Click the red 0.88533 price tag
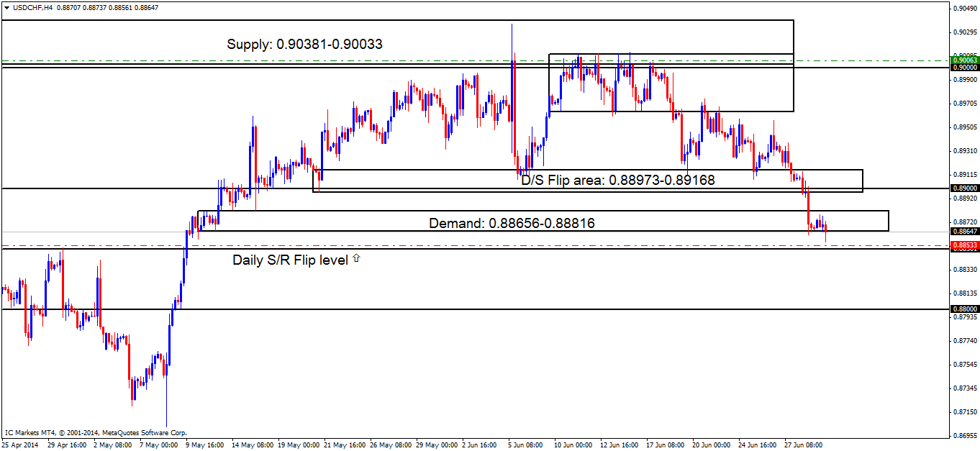Screen dimensions: 980x451 pyautogui.click(x=964, y=245)
